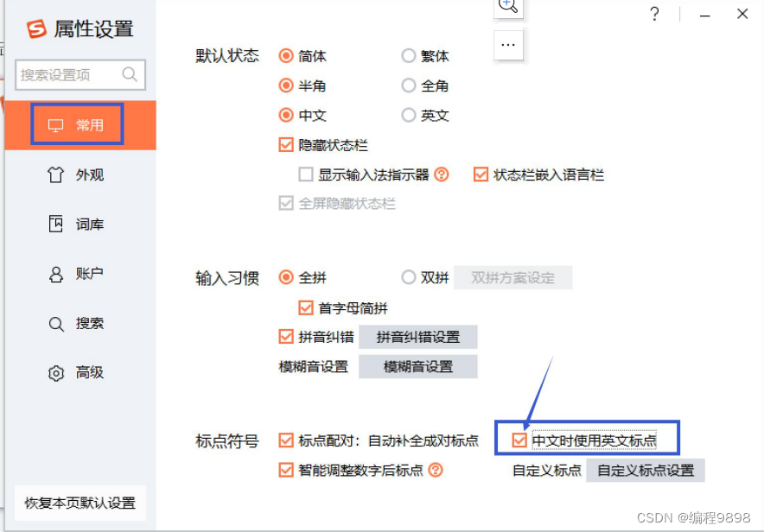Screen dimensions: 764x532
Task: Minimize the 属性设置 window
Action: 704,16
